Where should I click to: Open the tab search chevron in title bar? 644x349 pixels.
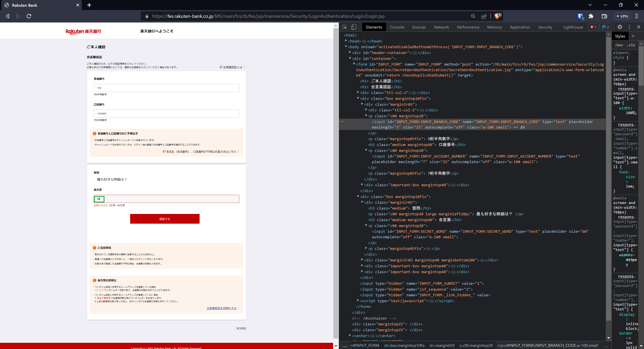pos(590,5)
